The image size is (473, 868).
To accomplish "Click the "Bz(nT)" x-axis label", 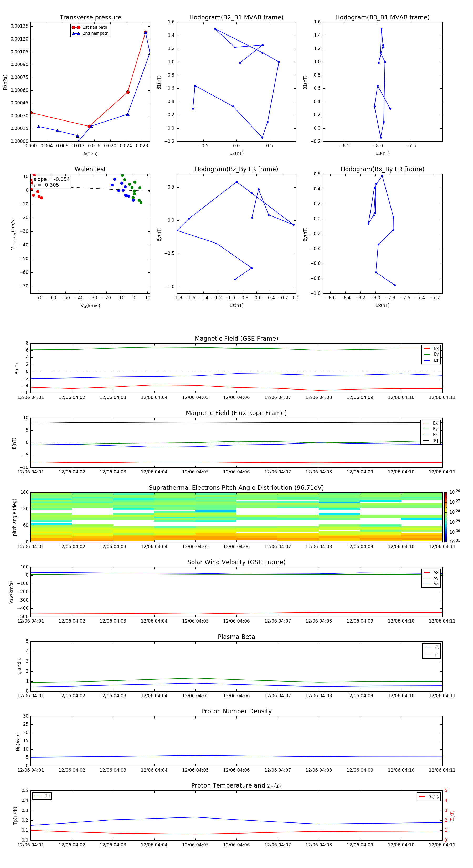I will 236,305.
